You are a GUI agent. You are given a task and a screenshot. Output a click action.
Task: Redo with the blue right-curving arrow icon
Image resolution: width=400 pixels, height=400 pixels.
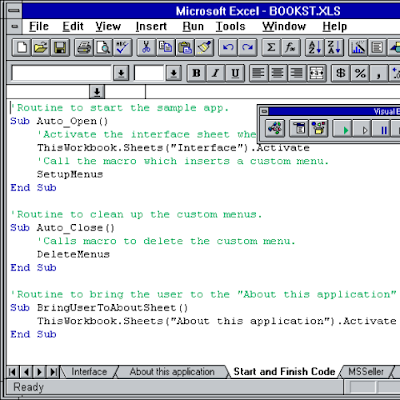click(247, 48)
